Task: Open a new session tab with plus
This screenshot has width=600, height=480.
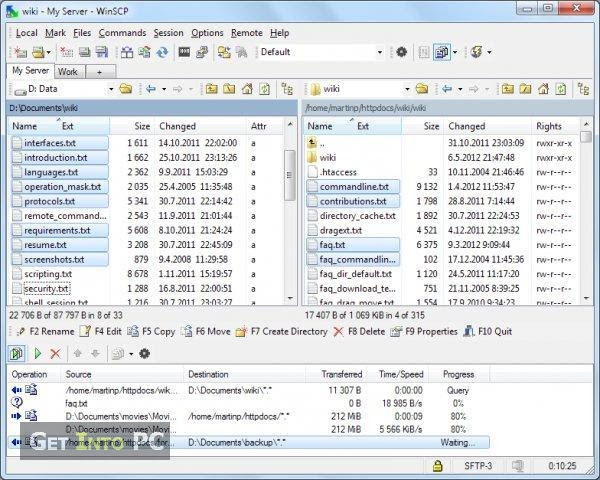Action: (x=99, y=72)
